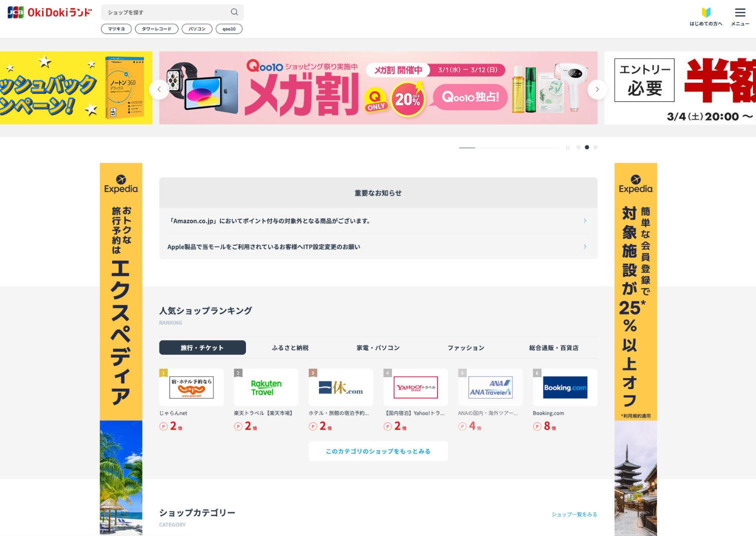This screenshot has width=756, height=536.
Task: Advance carousel with the right arrow
Action: (x=597, y=89)
